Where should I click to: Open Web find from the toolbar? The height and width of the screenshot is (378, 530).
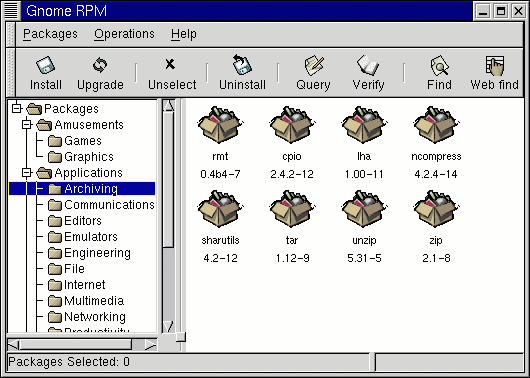tap(495, 73)
